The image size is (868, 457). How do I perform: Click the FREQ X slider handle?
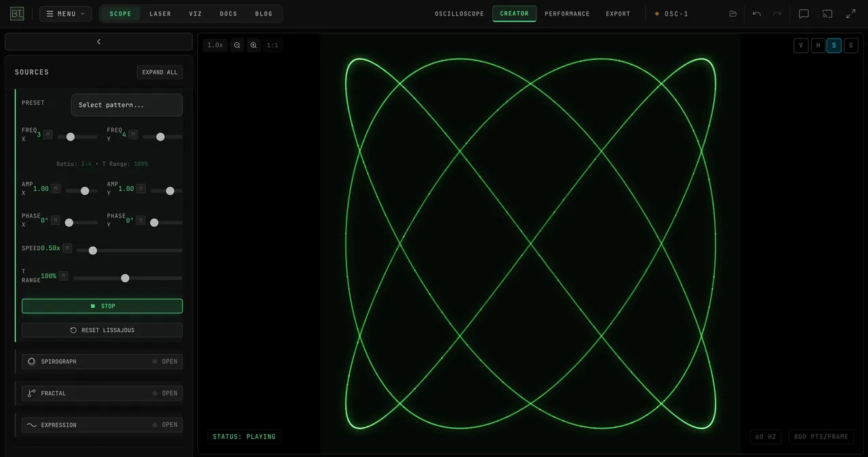point(71,137)
